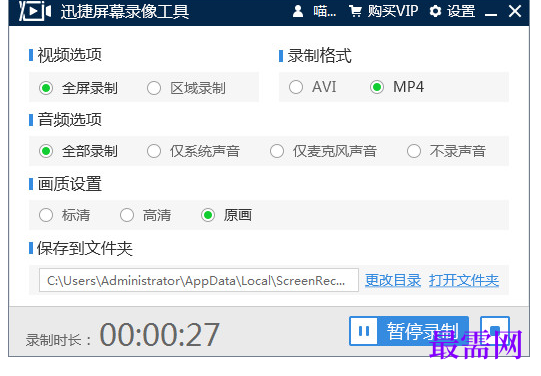Set picture quality to 高清
This screenshot has height=376, width=541.
tap(146, 215)
